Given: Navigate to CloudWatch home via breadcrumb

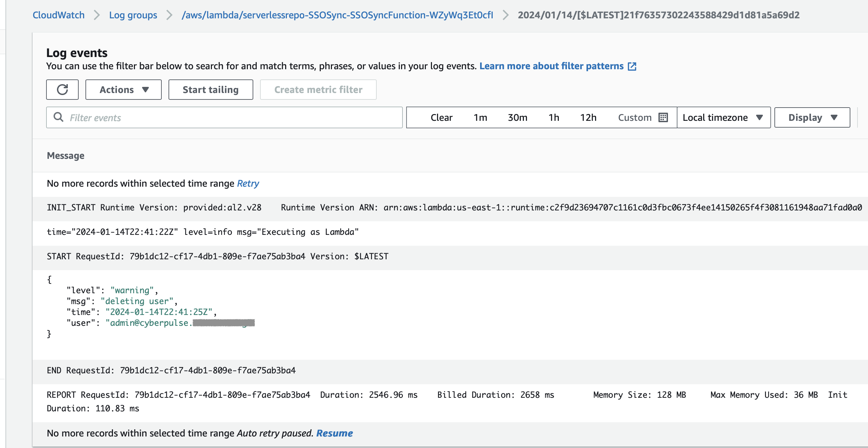Looking at the screenshot, I should click(x=58, y=15).
